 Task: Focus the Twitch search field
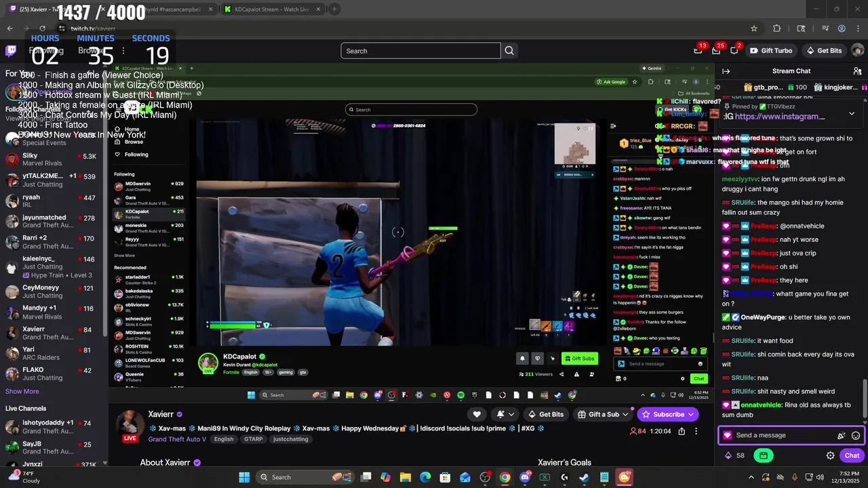(x=420, y=51)
